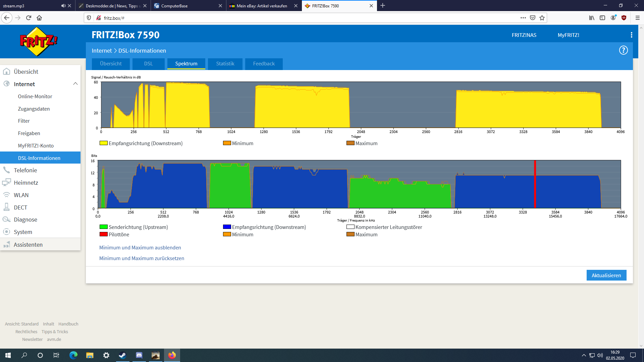Open the Pocket save icon
Viewport: 644px width, 362px height.
point(533,18)
